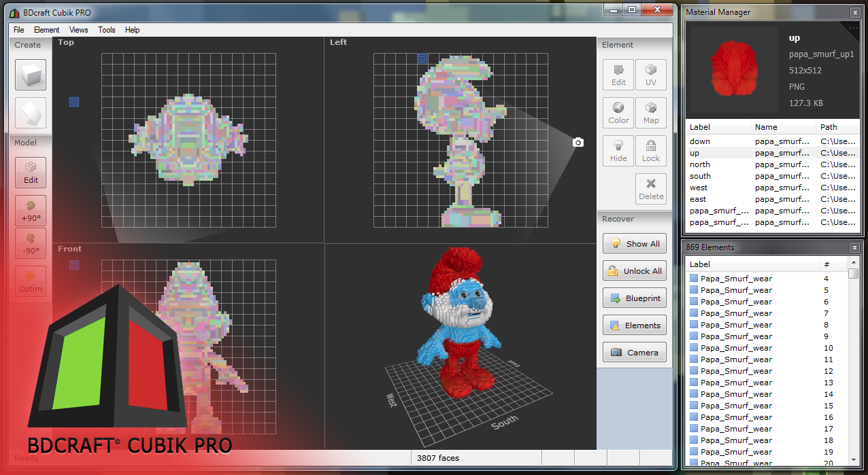Select Papa_Smurf_wear element number 19
This screenshot has width=868, height=475.
pyautogui.click(x=767, y=452)
